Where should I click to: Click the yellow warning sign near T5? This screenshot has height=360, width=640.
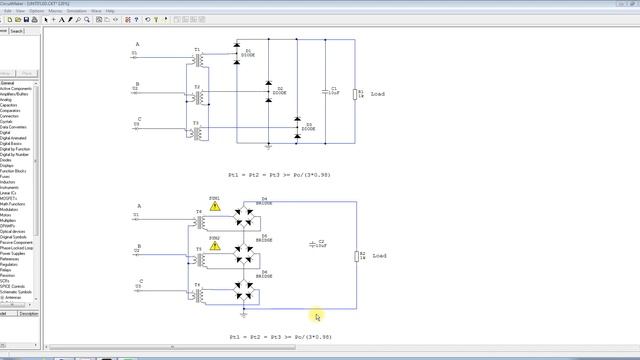[x=215, y=246]
